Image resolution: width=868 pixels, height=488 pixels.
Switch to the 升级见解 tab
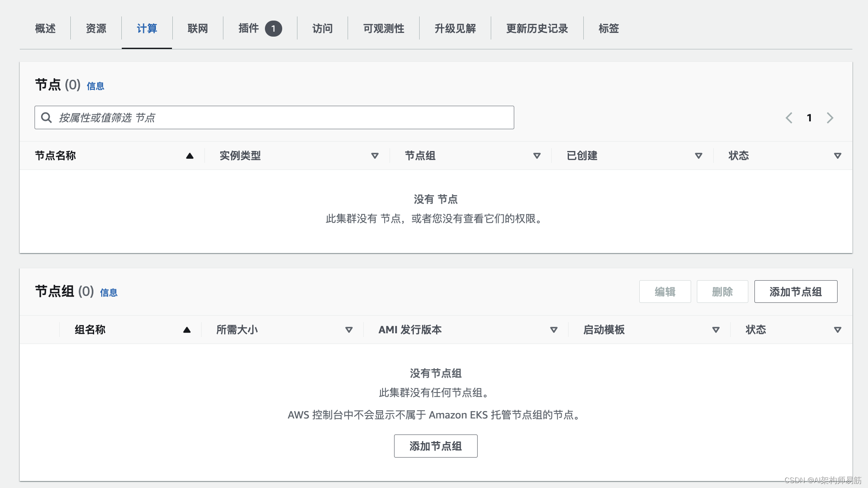(x=455, y=28)
